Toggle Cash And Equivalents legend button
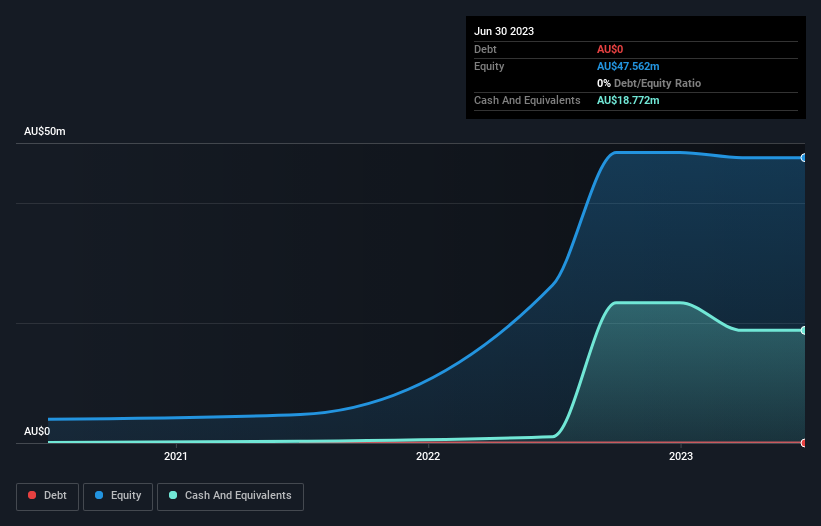The height and width of the screenshot is (526, 821). coord(230,496)
